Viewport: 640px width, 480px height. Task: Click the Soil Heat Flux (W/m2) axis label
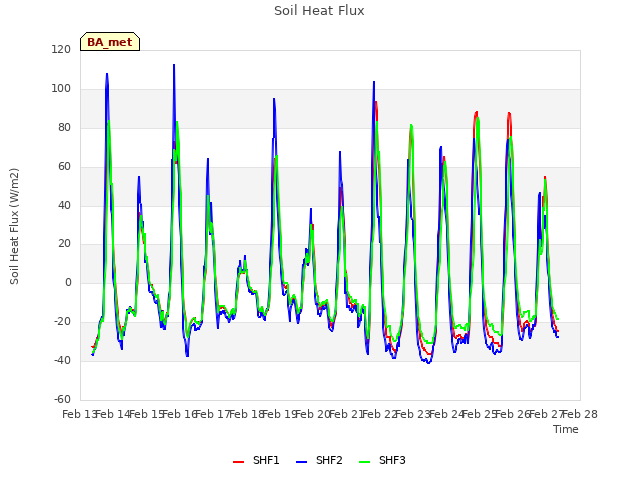14,226
